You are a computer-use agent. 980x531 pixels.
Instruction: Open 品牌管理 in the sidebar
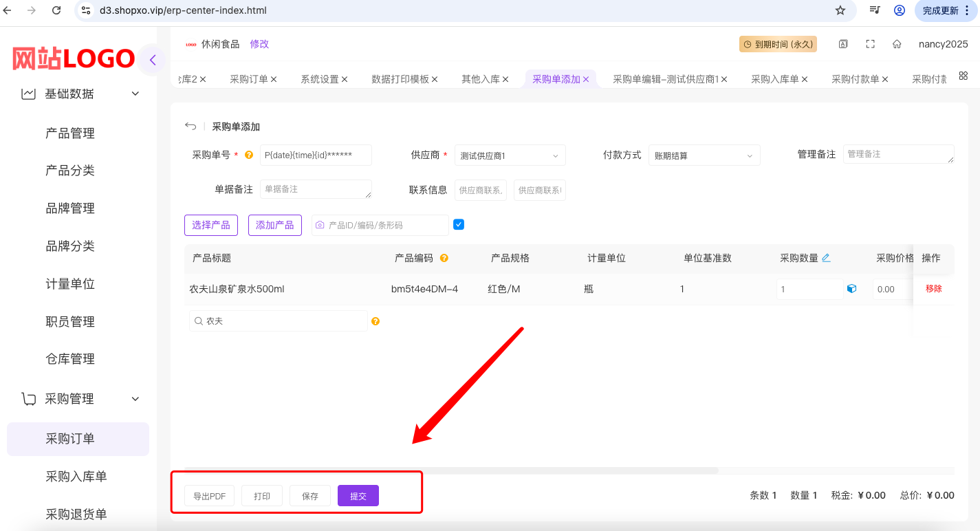click(x=70, y=208)
